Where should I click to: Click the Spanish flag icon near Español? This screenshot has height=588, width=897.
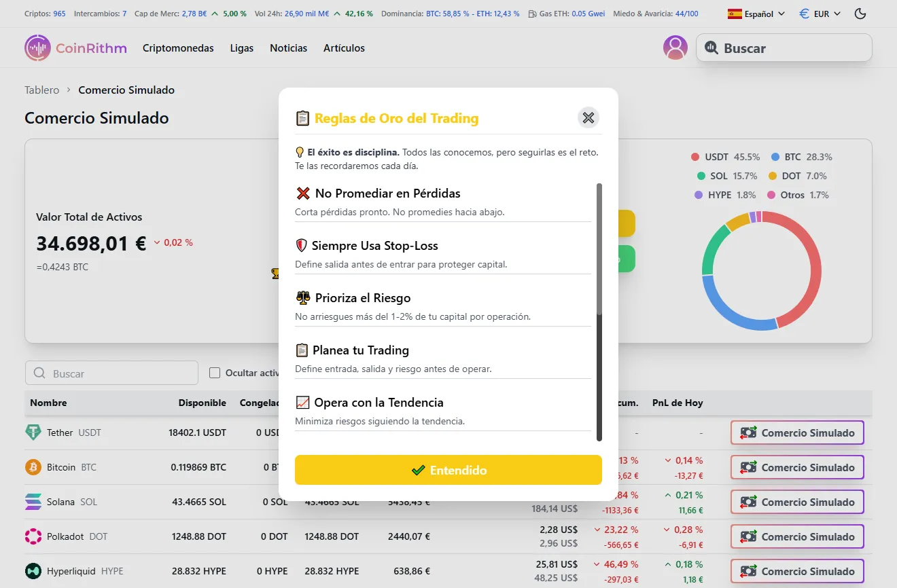click(734, 13)
